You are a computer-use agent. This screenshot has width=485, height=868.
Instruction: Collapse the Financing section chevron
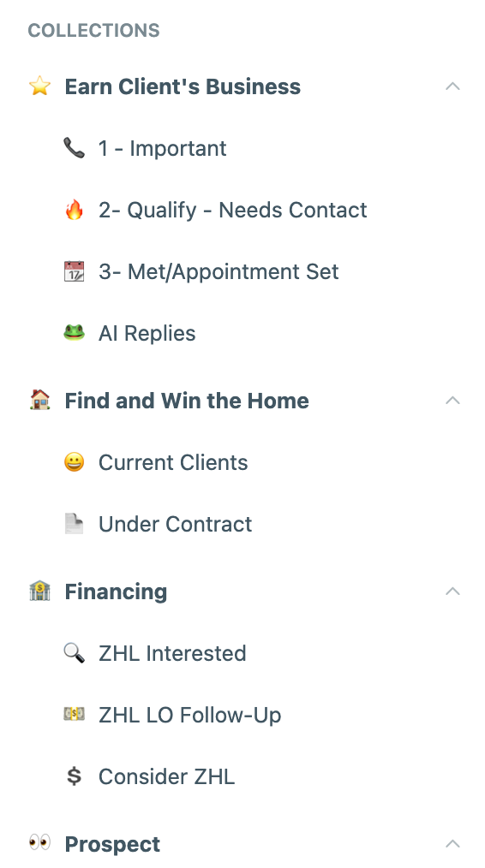(452, 592)
